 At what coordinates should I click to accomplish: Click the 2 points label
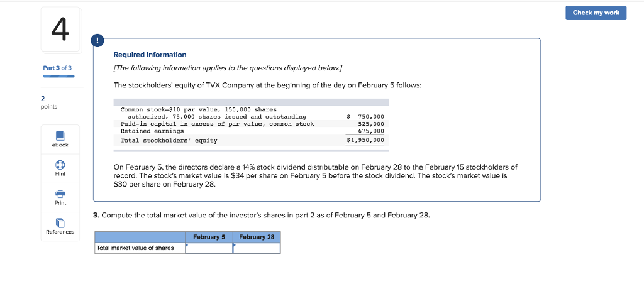[x=49, y=102]
